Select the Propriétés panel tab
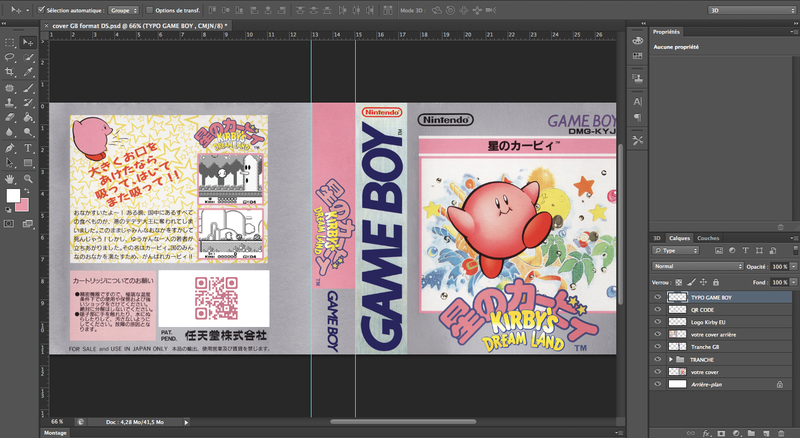Image resolution: width=800 pixels, height=438 pixels. [x=666, y=32]
